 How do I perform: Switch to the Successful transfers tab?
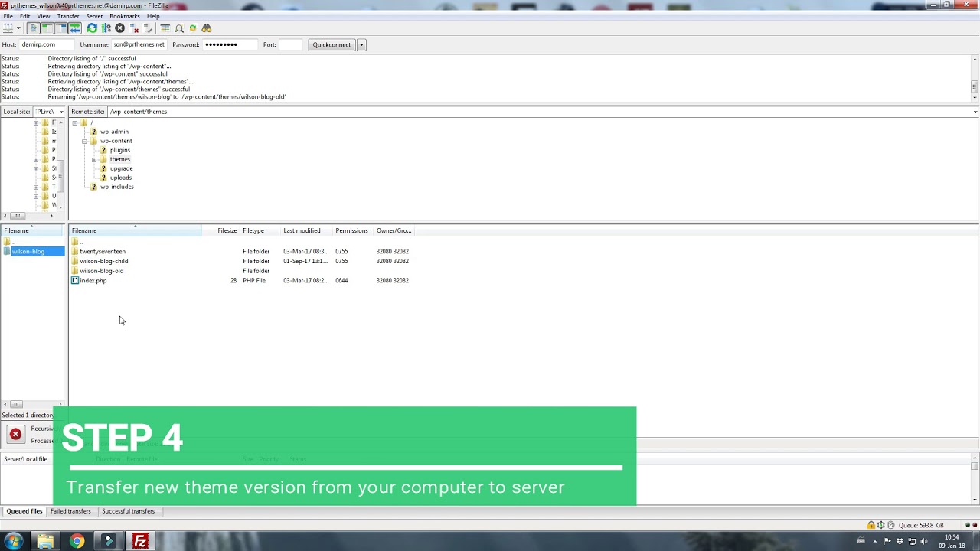click(128, 511)
